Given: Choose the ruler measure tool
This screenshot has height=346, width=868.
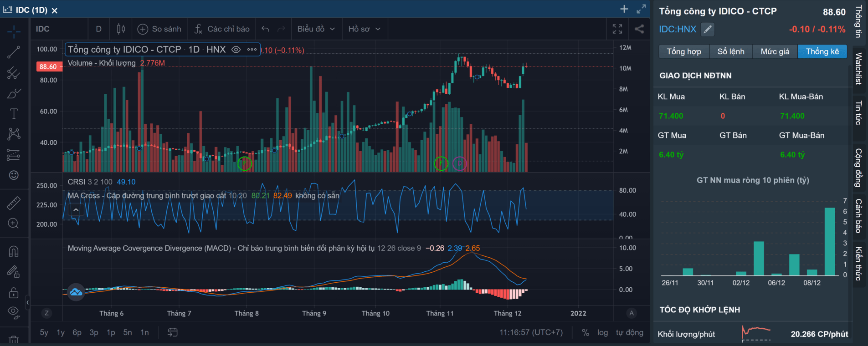Looking at the screenshot, I should 14,203.
